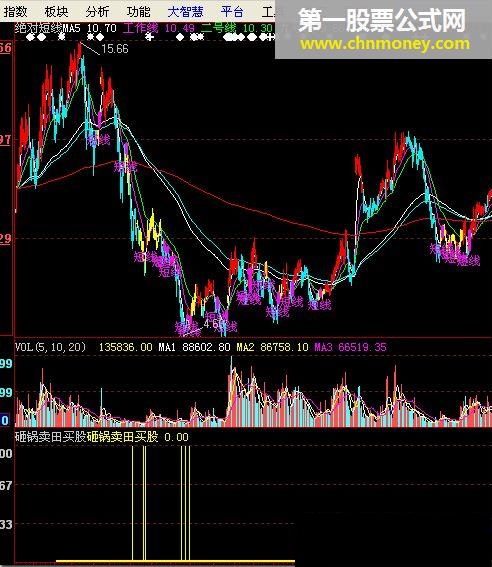Open the 功能 menu
This screenshot has height=567, width=492.
click(138, 12)
